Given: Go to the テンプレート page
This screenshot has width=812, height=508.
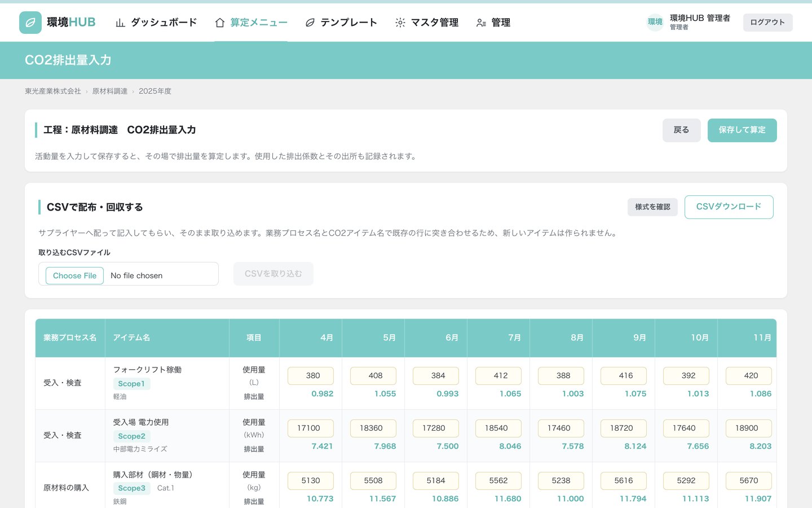Looking at the screenshot, I should click(341, 23).
